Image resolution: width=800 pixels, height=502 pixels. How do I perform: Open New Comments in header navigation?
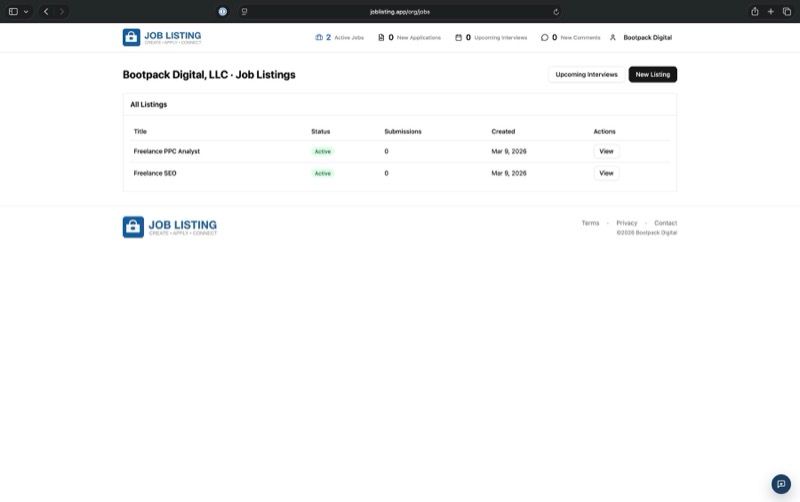click(x=570, y=37)
